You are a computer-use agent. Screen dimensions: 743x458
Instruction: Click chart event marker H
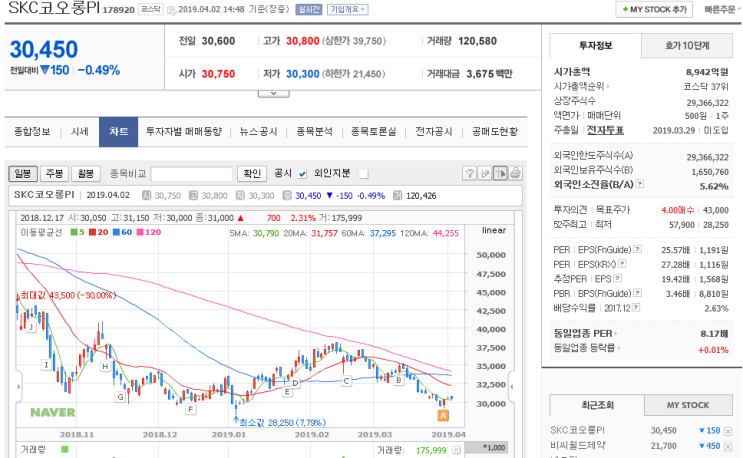105,366
